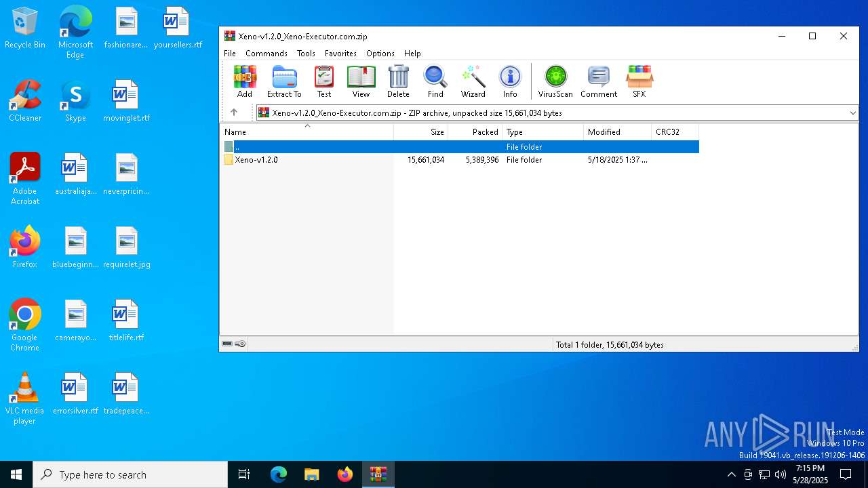Click WinRAR taskbar button
Screen dimensions: 868x488
click(x=378, y=474)
